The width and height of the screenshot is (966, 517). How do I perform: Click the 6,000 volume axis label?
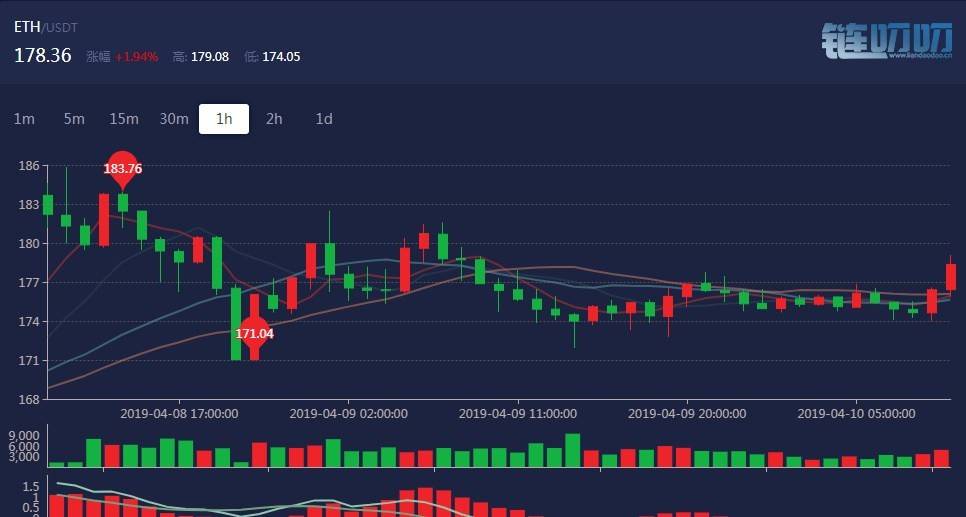tap(24, 446)
